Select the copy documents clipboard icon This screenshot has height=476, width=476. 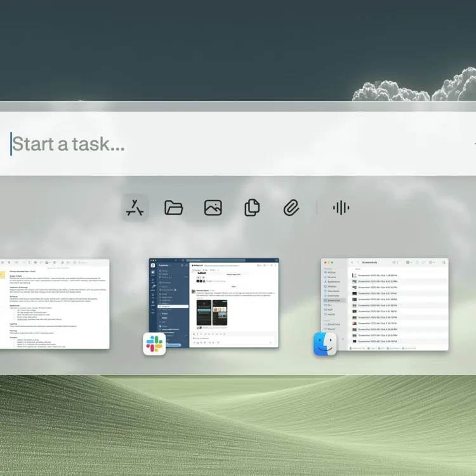click(252, 208)
